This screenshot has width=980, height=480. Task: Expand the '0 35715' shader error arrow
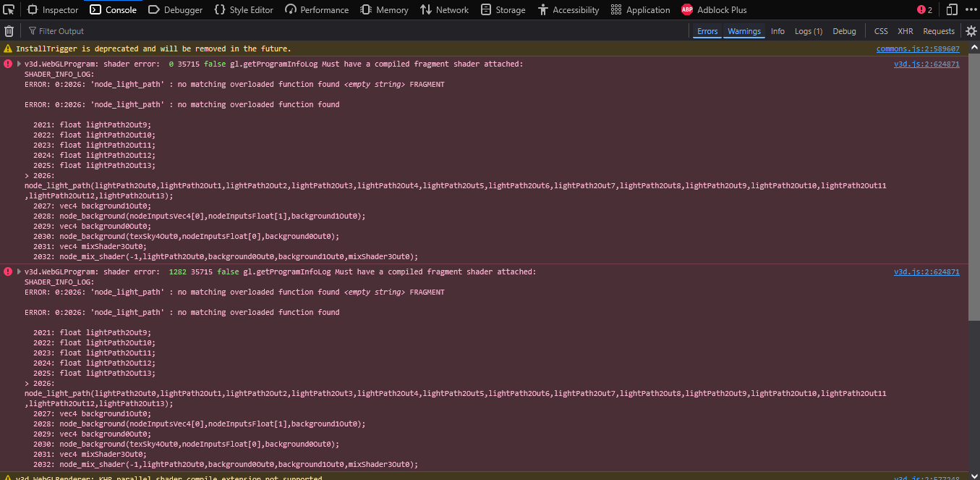(19, 64)
